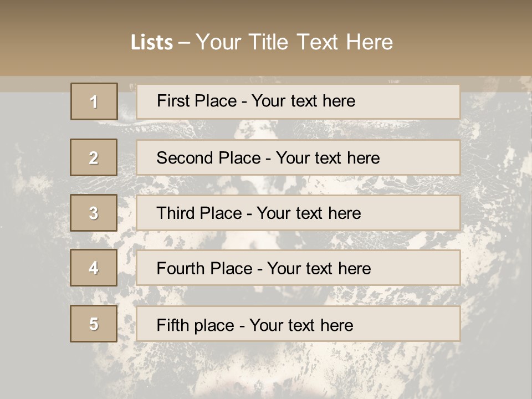This screenshot has width=532, height=399.
Task: Select the number 3 box
Action: point(94,213)
